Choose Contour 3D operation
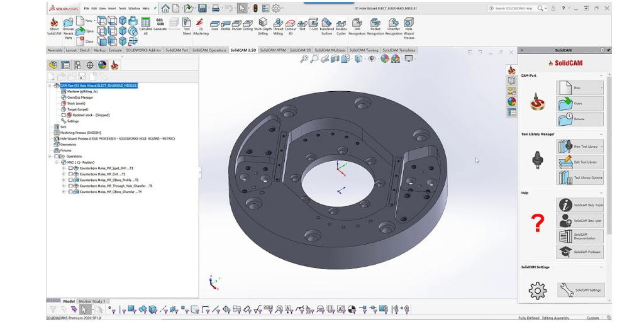The image size is (644, 322). (291, 26)
